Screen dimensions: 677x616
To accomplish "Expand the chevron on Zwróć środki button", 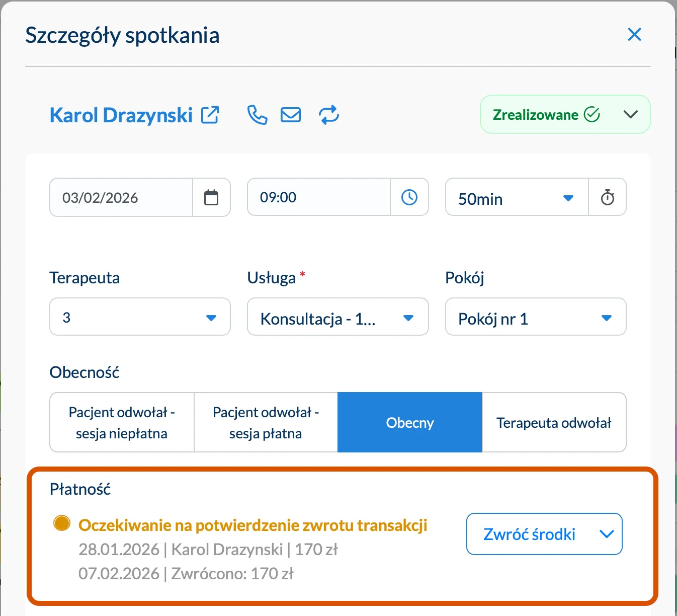I will [607, 534].
